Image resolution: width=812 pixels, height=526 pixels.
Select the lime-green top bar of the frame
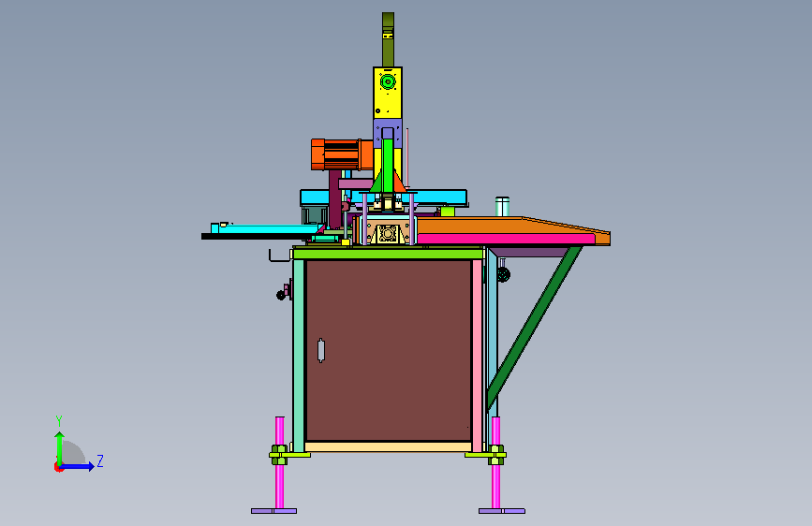[389, 254]
